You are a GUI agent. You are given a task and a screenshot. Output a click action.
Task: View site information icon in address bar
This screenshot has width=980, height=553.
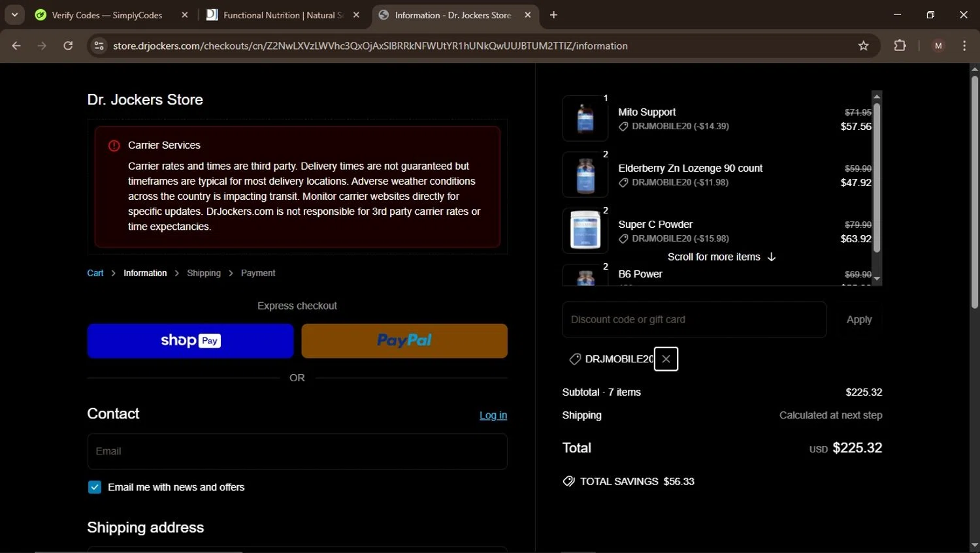[99, 46]
